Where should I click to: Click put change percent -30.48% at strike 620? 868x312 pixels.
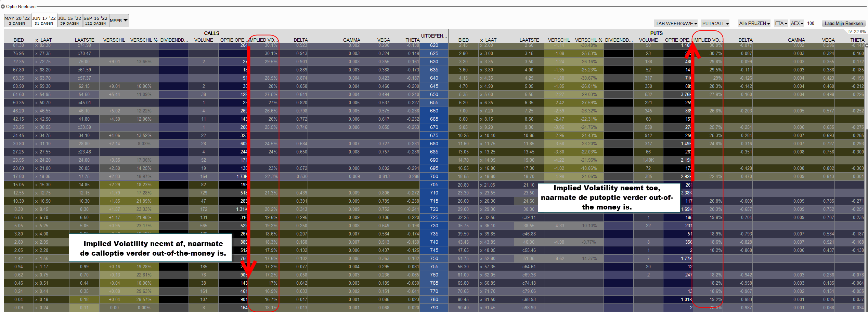tap(588, 45)
